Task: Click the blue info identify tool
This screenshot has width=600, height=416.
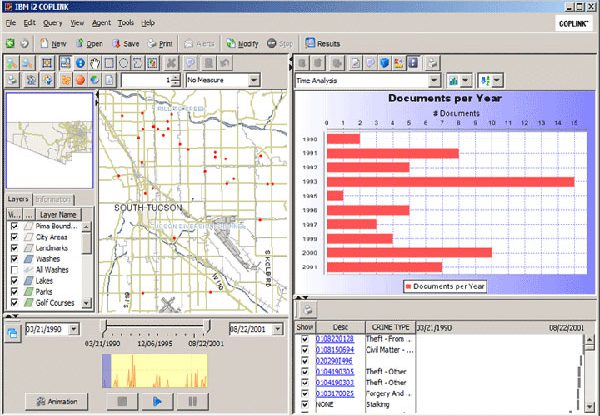Action: [x=79, y=62]
